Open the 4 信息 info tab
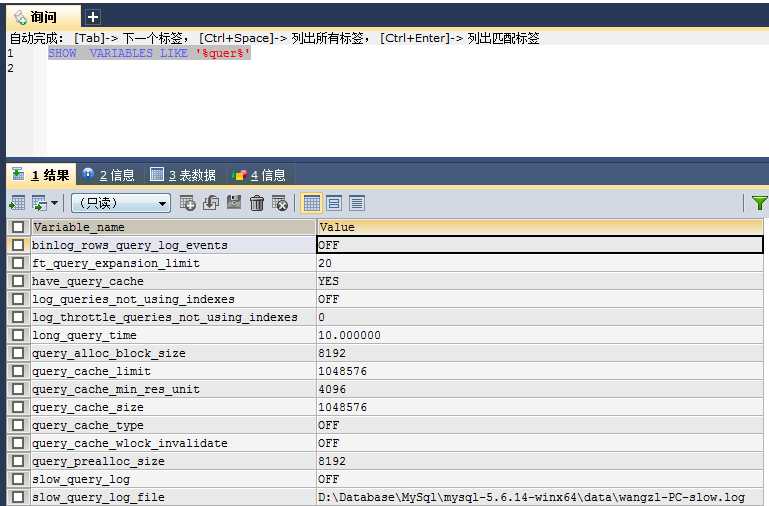 (258, 175)
